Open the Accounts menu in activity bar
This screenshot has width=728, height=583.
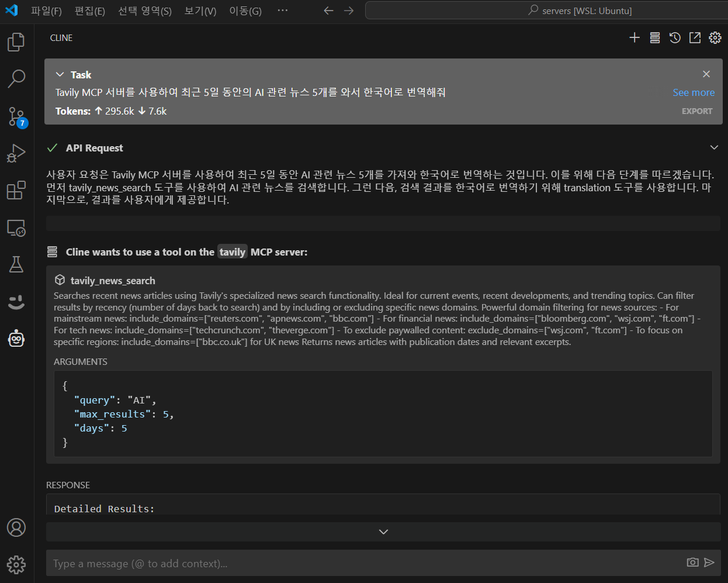click(x=16, y=527)
